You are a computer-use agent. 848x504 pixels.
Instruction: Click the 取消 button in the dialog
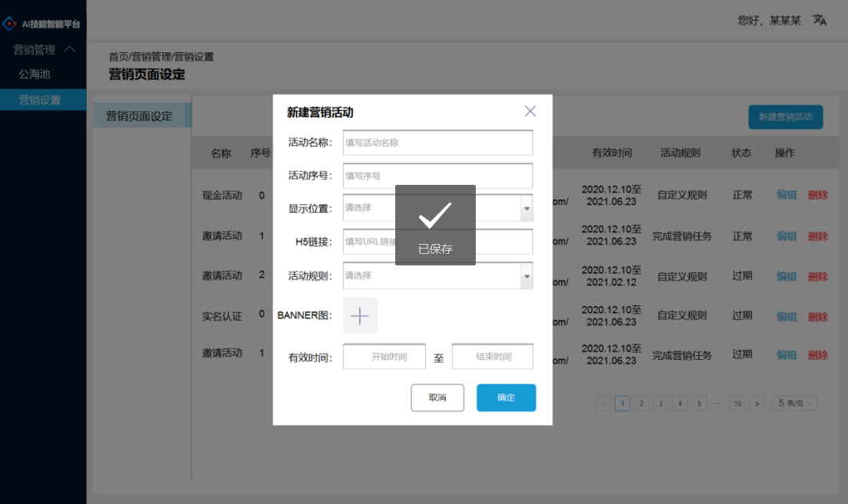(437, 397)
